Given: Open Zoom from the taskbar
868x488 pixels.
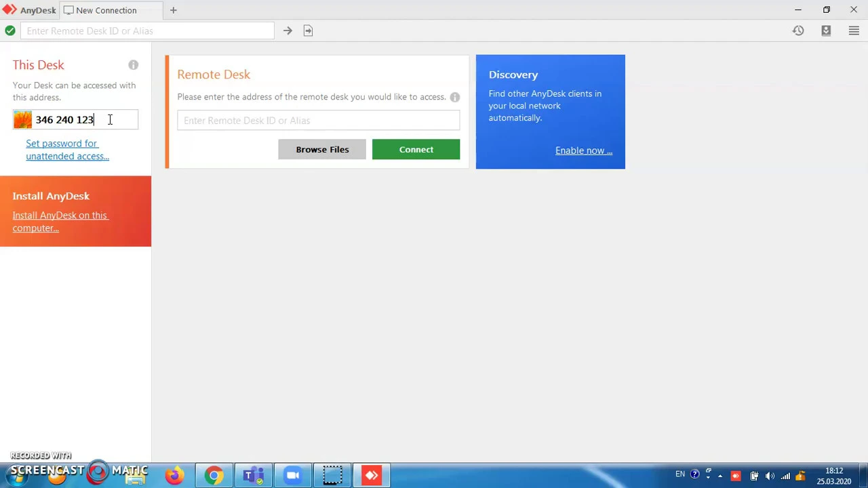Looking at the screenshot, I should pos(293,475).
